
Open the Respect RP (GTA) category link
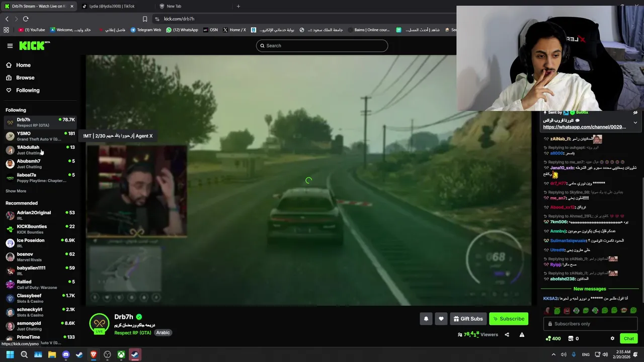click(x=132, y=333)
